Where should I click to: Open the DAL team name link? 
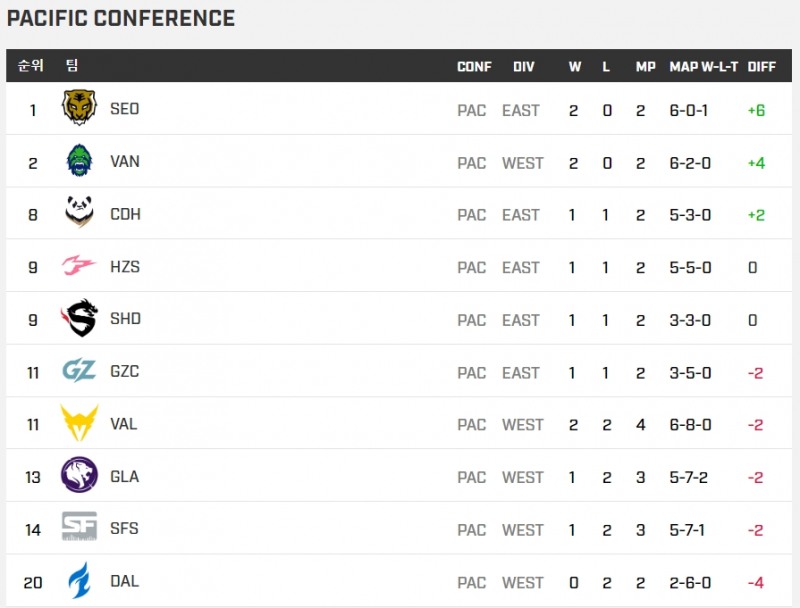pos(124,581)
